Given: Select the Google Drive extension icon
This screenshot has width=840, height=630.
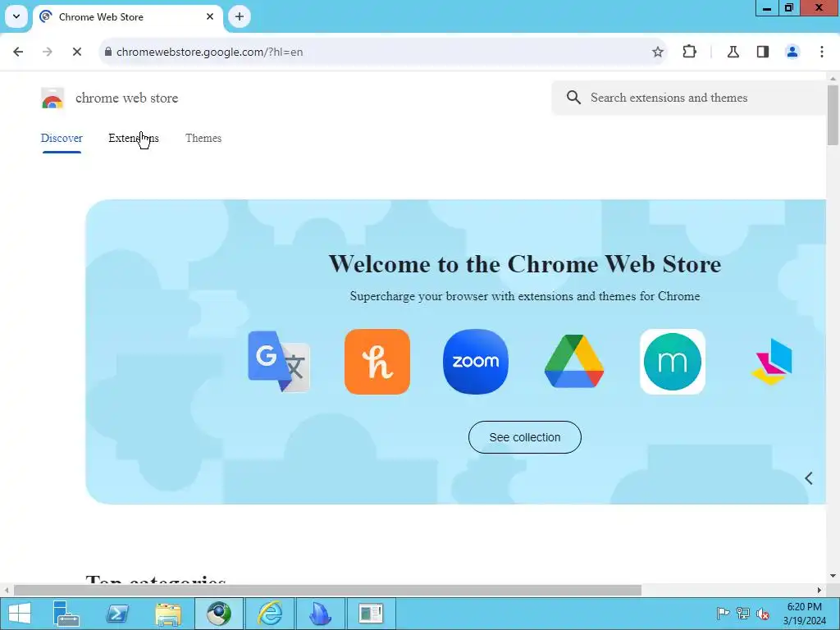Looking at the screenshot, I should click(x=573, y=362).
